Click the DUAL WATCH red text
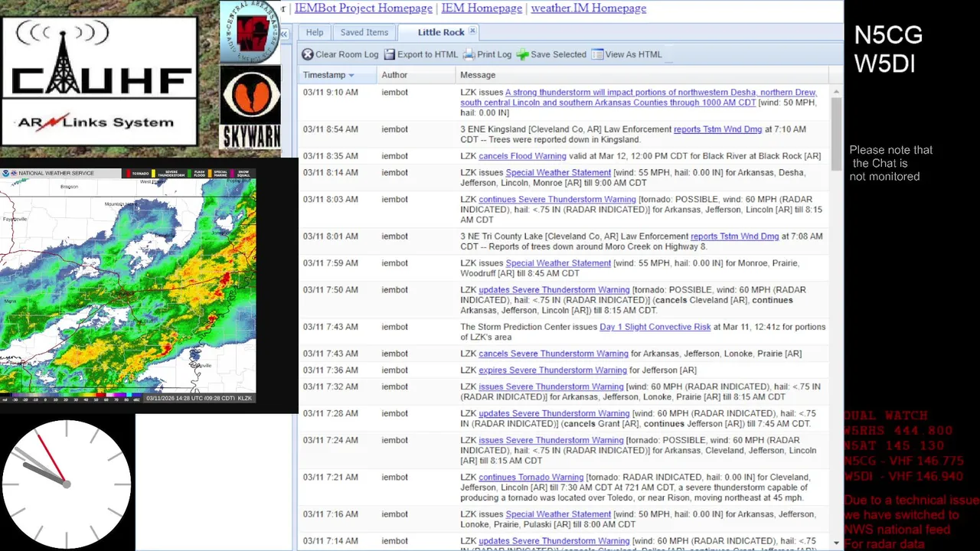Viewport: 980px width, 551px height. (886, 416)
